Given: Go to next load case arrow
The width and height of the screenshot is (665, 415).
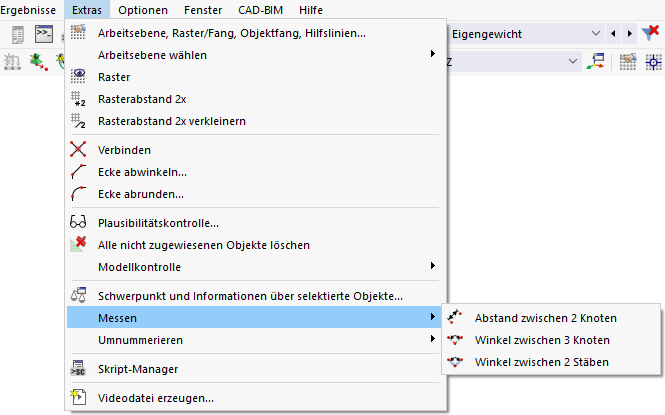Looking at the screenshot, I should tap(629, 34).
